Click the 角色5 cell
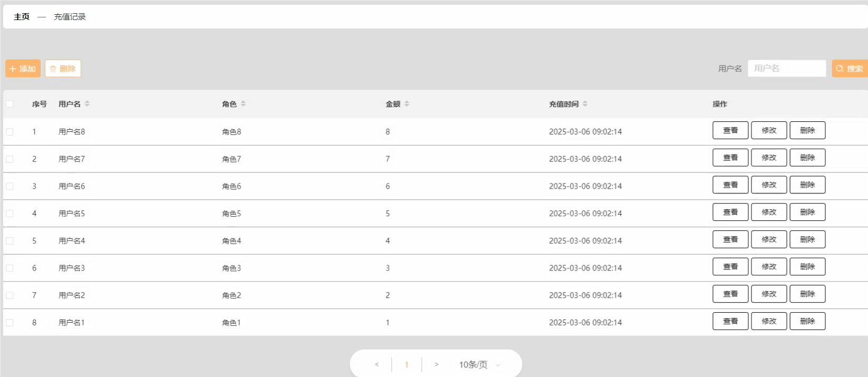The height and width of the screenshot is (377, 868). pyautogui.click(x=232, y=214)
